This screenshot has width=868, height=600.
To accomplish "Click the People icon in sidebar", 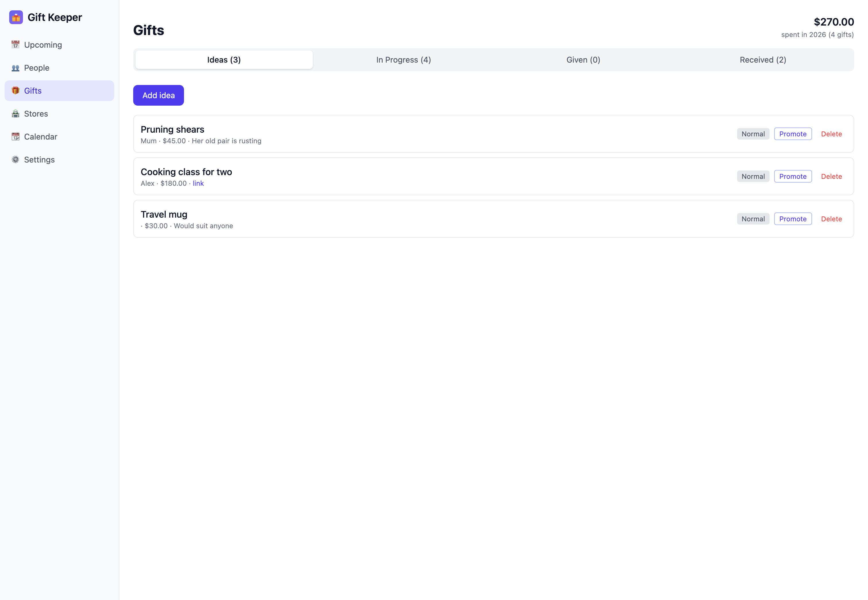I will tap(15, 68).
